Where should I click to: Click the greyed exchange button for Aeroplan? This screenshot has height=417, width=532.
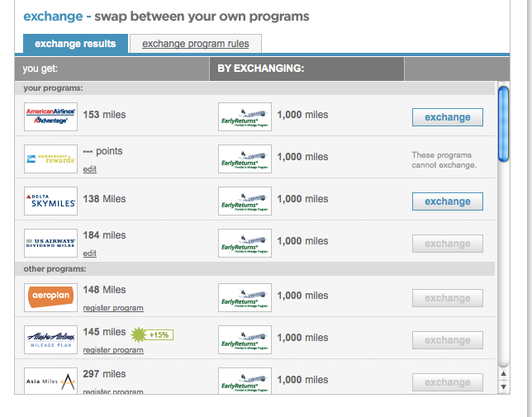[448, 298]
